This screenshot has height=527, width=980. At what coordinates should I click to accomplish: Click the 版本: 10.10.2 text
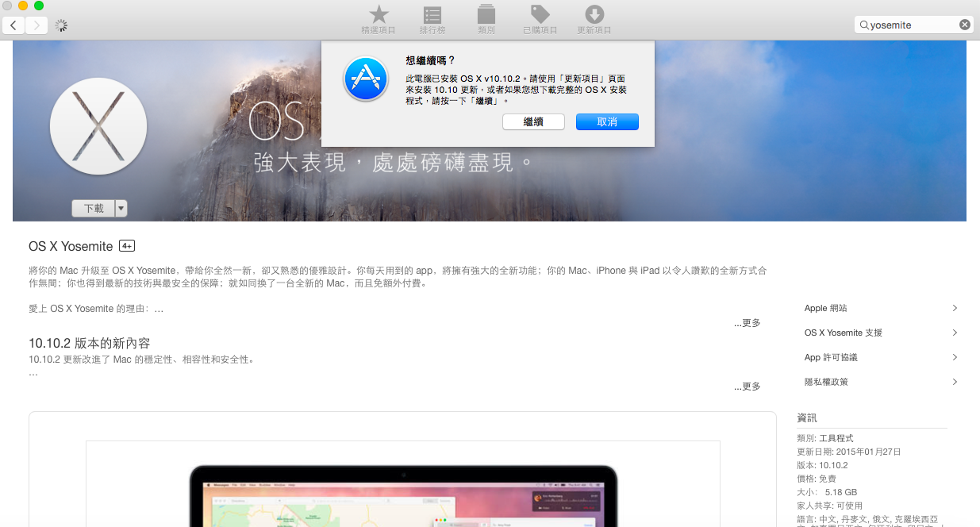(822, 465)
